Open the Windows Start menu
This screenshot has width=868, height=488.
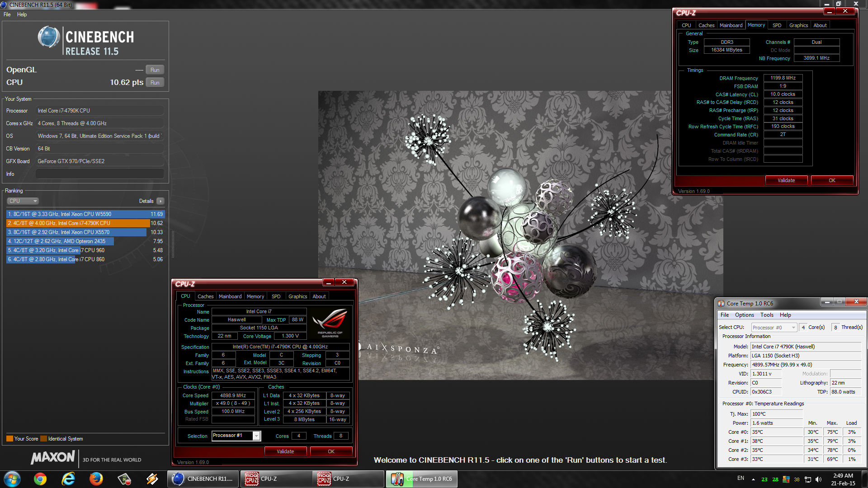12,479
